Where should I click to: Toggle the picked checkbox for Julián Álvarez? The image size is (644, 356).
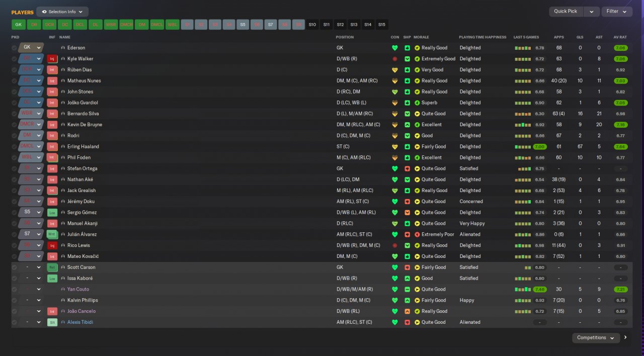pos(14,234)
